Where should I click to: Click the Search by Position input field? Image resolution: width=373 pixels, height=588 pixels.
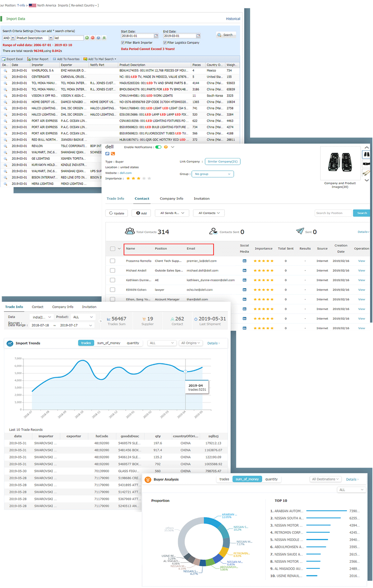pos(333,213)
